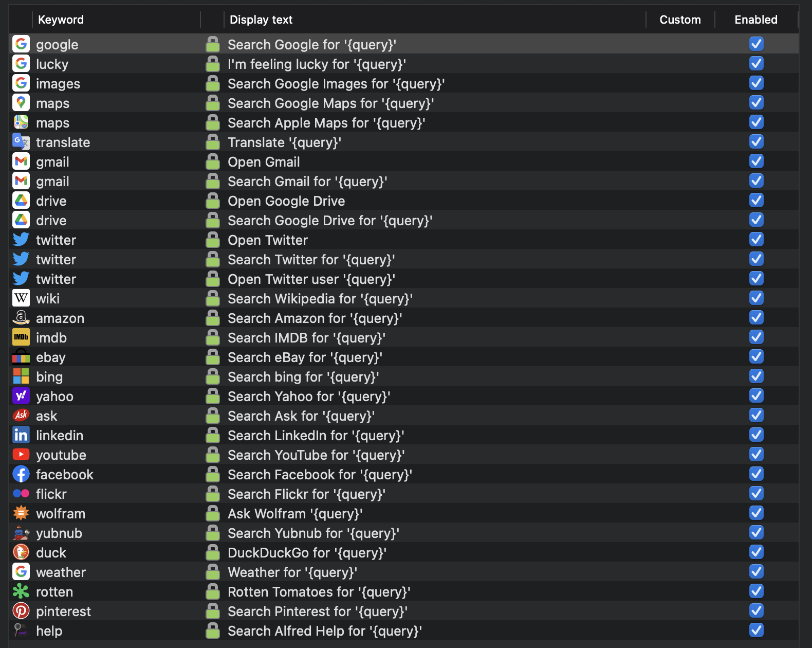Select the 'weather' keyword text
This screenshot has height=648, width=812.
click(x=61, y=572)
